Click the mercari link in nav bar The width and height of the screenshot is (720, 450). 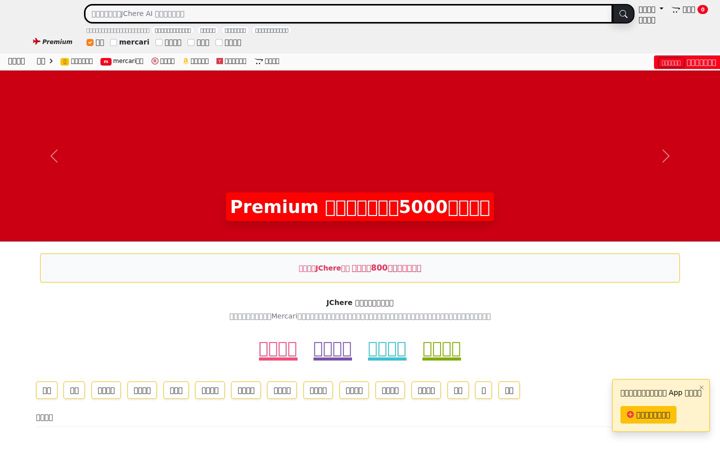[x=128, y=61]
